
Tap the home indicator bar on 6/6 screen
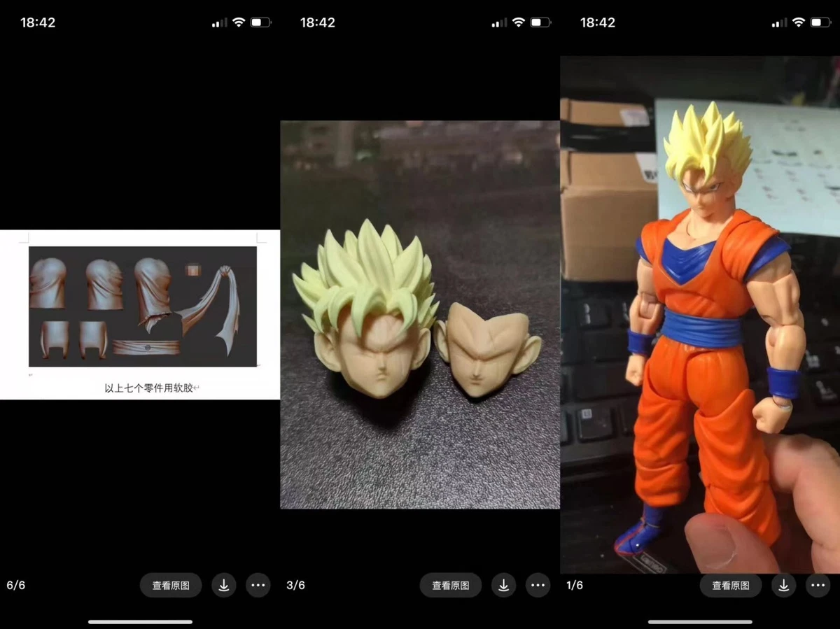(140, 621)
